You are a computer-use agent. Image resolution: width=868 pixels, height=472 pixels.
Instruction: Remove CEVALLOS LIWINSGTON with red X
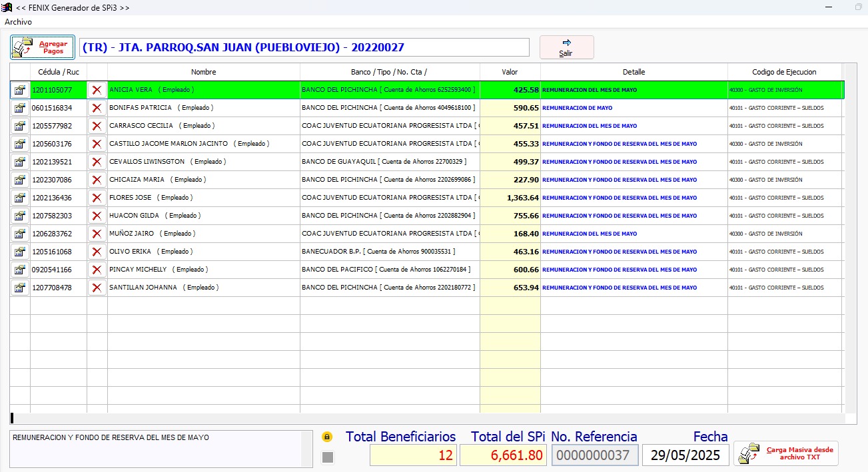click(97, 162)
